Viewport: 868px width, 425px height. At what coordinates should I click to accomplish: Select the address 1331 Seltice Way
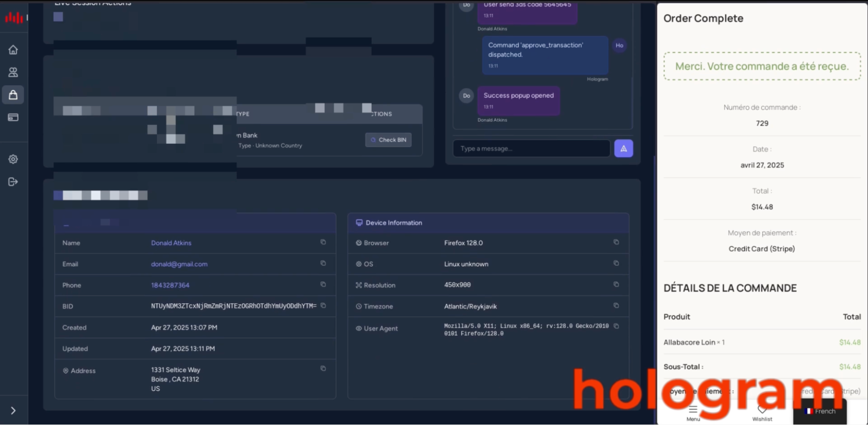(175, 370)
